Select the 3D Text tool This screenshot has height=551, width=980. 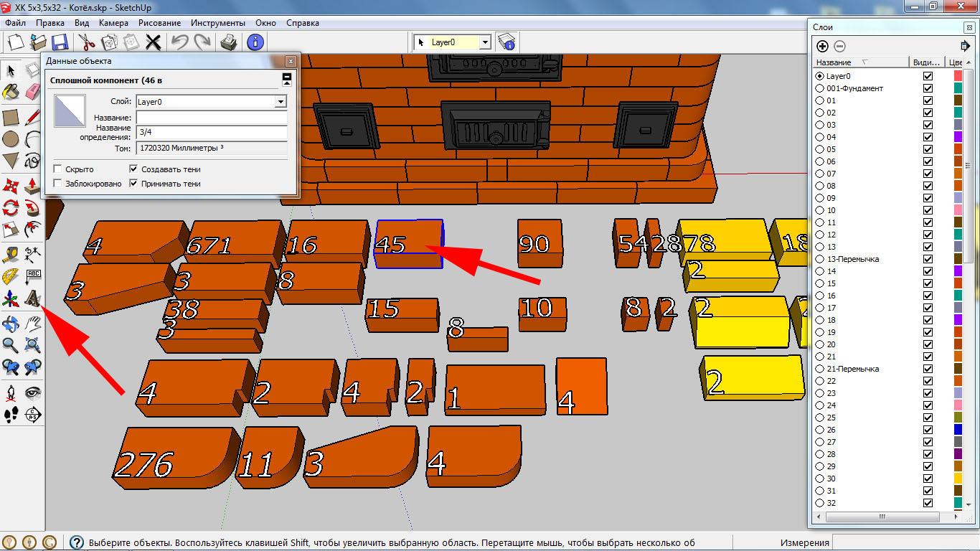point(32,297)
